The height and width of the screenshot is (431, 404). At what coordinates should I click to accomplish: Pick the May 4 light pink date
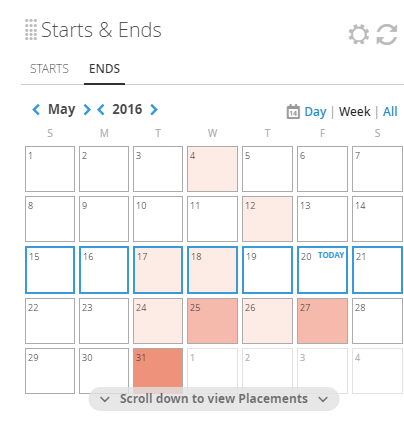[x=212, y=169]
